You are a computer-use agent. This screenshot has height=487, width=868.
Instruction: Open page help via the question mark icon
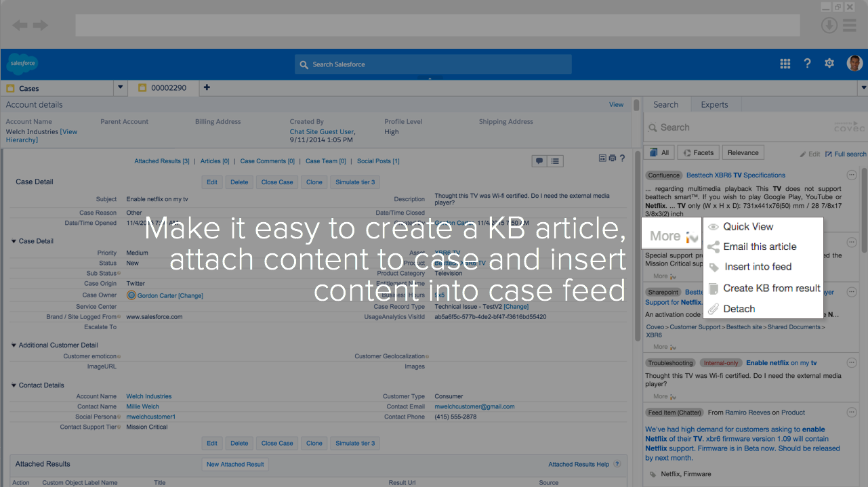click(x=622, y=158)
